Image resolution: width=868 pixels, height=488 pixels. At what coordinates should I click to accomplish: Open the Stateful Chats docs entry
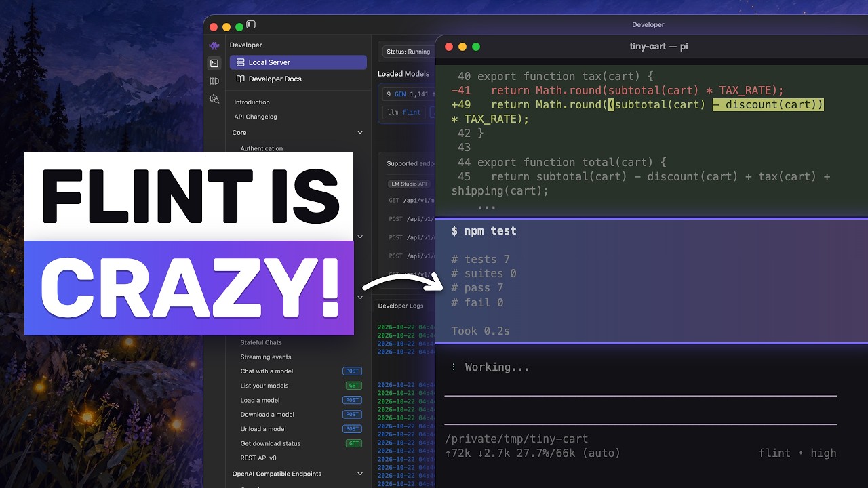(x=261, y=342)
